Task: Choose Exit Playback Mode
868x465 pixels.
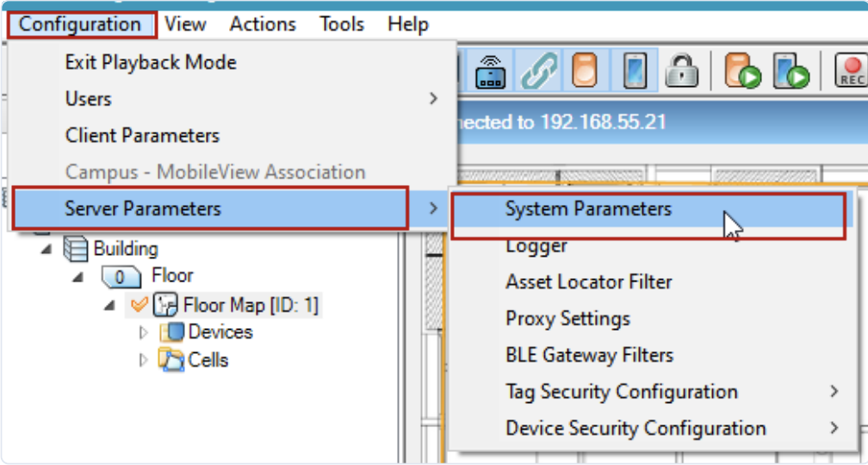Action: [151, 63]
